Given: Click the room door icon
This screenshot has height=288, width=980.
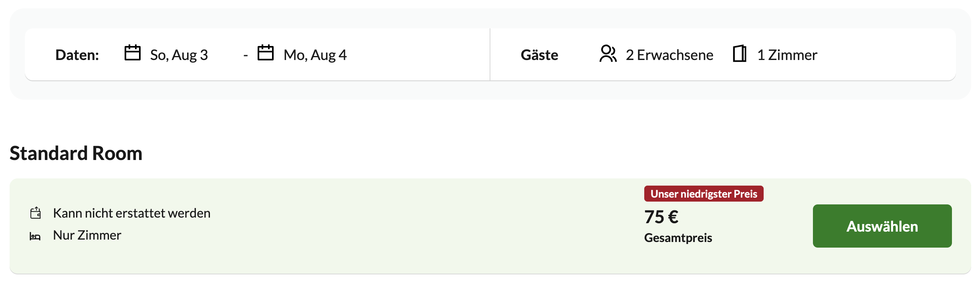Looking at the screenshot, I should [x=740, y=54].
